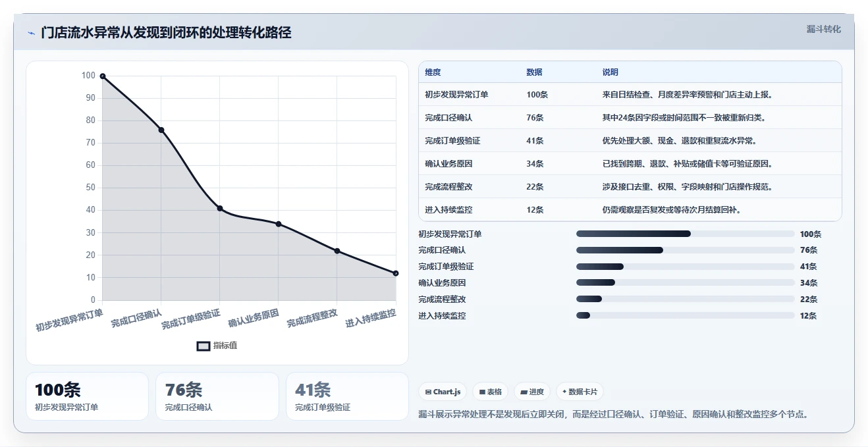Click the lightning icon beside the title
This screenshot has height=447, width=868.
pos(31,33)
